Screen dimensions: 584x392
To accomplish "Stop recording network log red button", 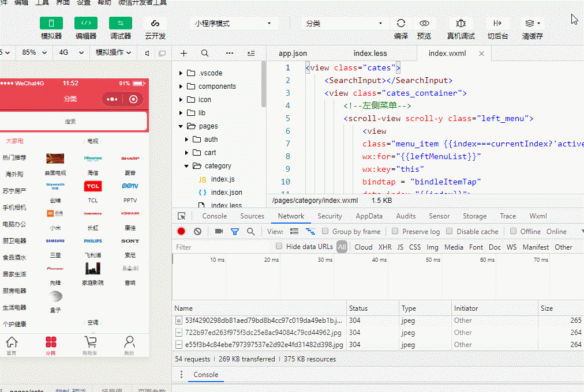I will coord(181,231).
